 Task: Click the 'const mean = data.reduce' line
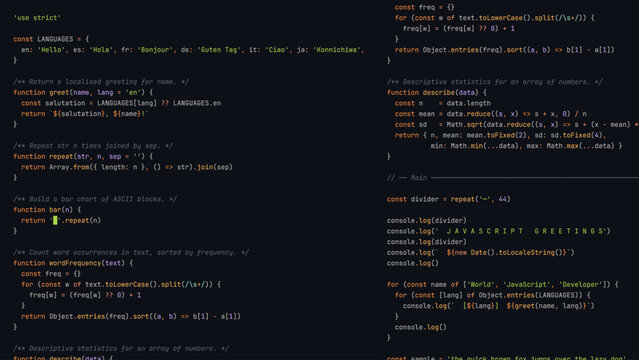tap(491, 114)
